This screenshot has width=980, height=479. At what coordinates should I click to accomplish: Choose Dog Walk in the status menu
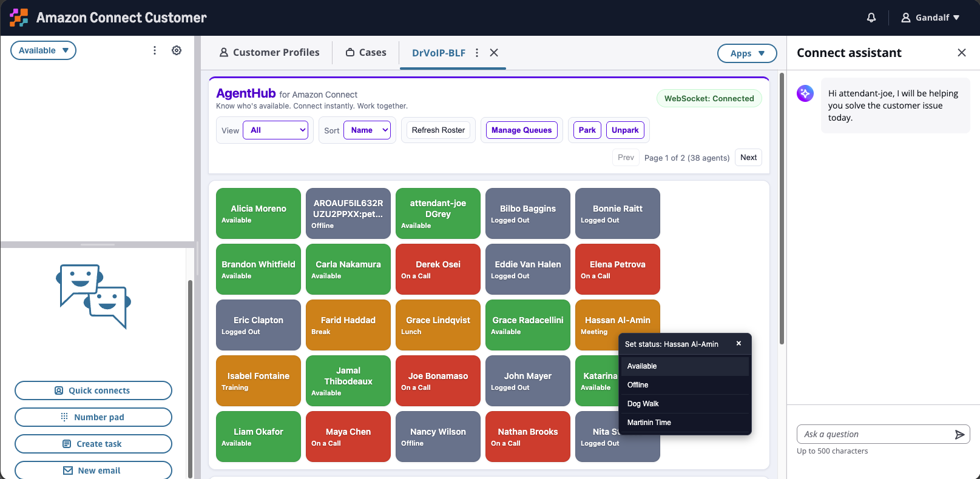pos(684,404)
